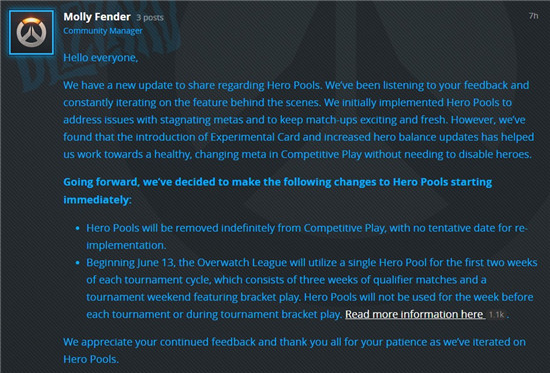Click the "3 posts" count
This screenshot has width=550, height=373.
pos(150,18)
